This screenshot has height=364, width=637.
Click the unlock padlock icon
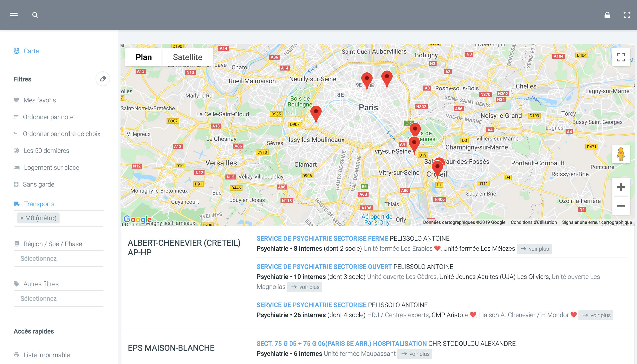point(607,15)
